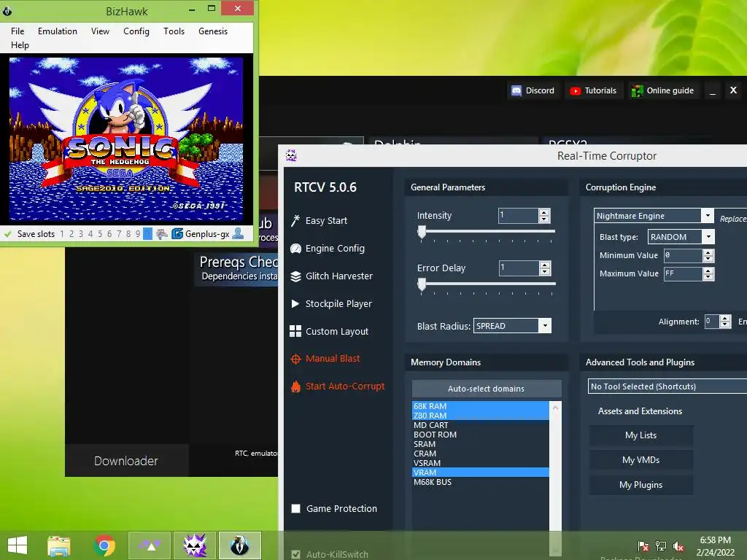Screen dimensions: 747x560
Task: Open the Tools menu in BizHawk
Action: (x=174, y=31)
